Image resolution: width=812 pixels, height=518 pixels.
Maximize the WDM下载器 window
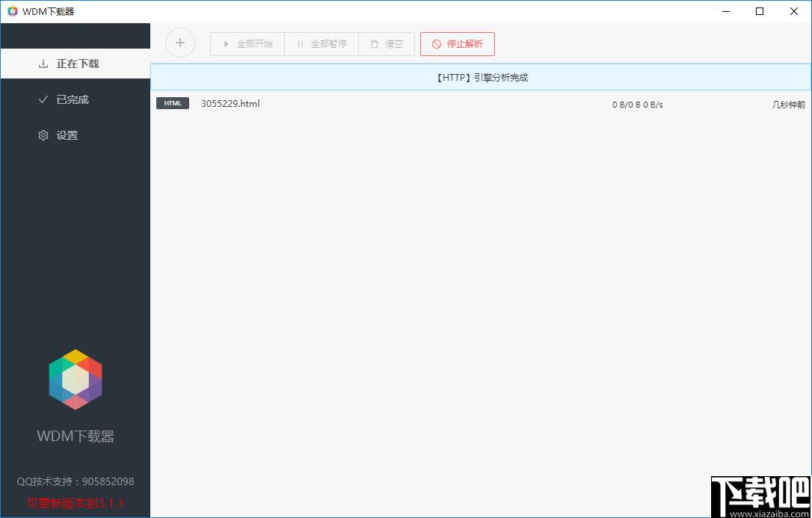coord(760,11)
